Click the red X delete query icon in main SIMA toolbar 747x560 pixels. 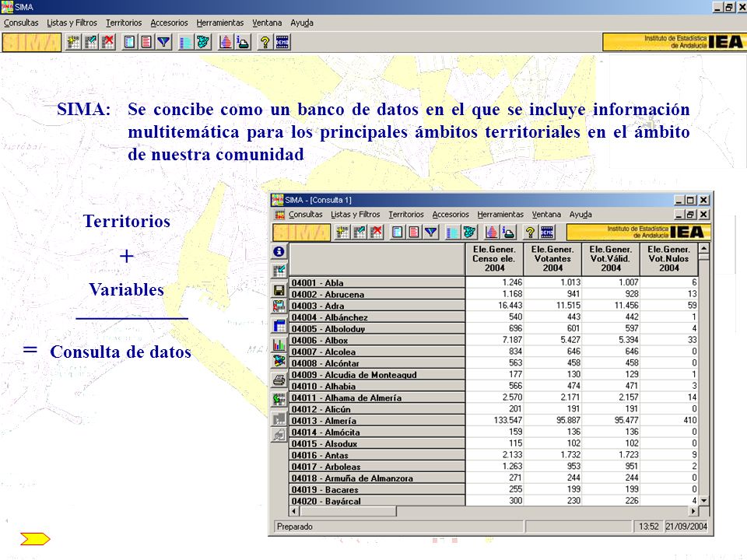click(x=108, y=42)
